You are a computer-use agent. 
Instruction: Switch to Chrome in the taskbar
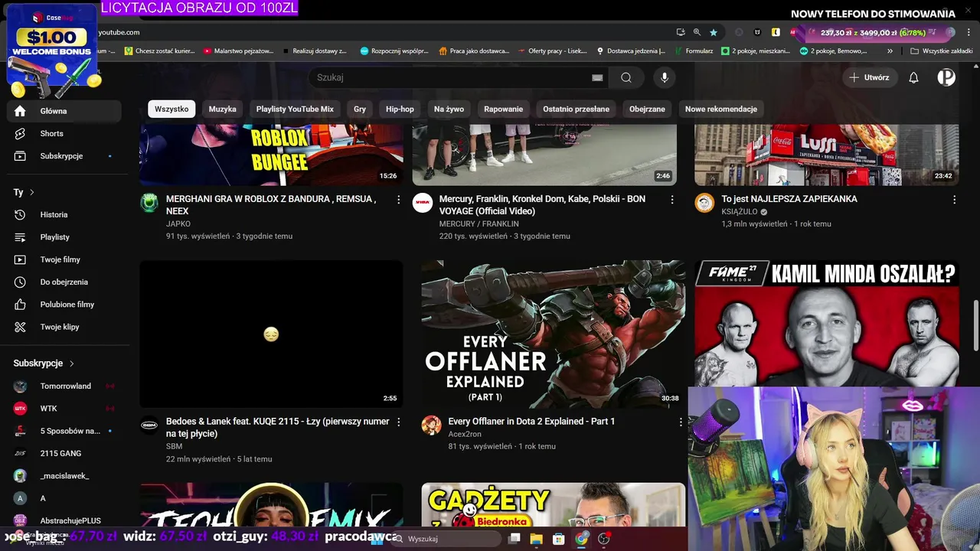coord(582,539)
